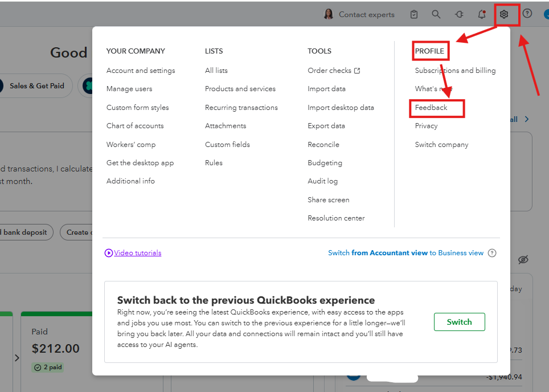The height and width of the screenshot is (392, 549).
Task: Select the Sales & Get Paid pill
Action: pyautogui.click(x=37, y=86)
